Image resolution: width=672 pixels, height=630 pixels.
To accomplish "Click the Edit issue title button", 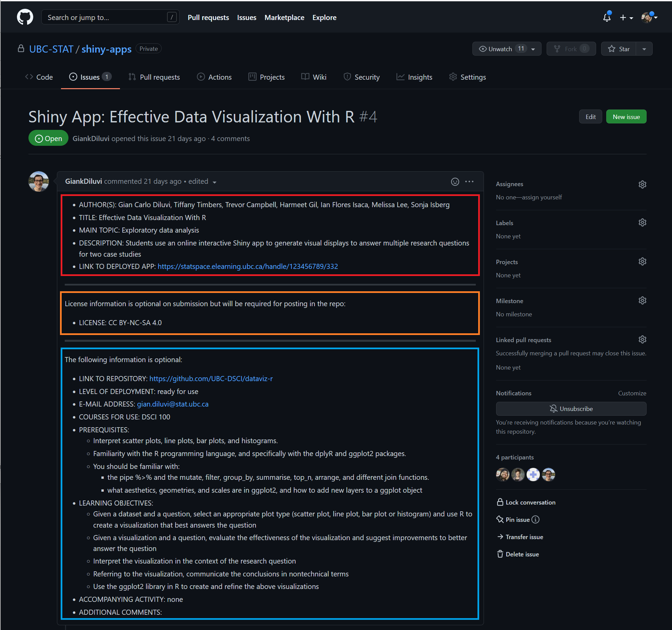I will click(x=590, y=117).
